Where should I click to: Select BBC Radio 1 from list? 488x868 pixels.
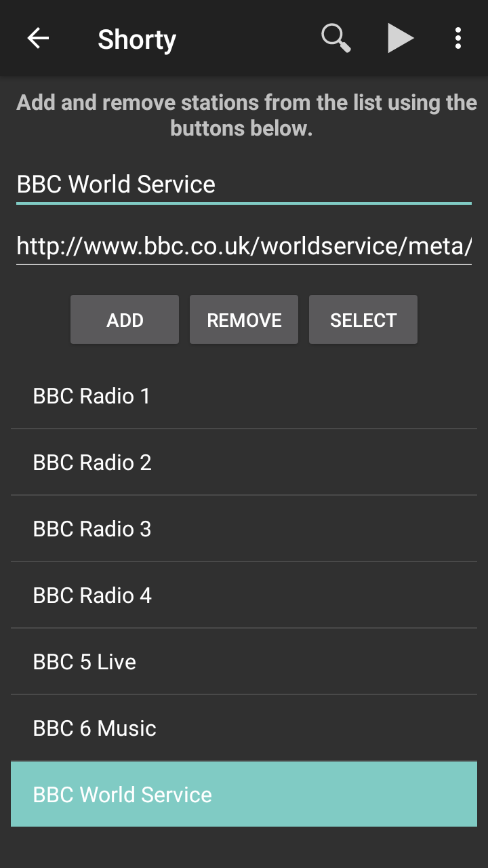pyautogui.click(x=244, y=396)
